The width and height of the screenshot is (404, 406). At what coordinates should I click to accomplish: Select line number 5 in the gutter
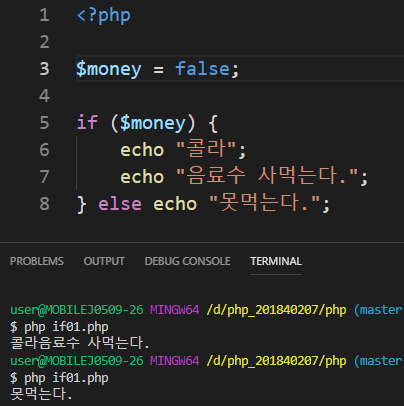pyautogui.click(x=44, y=123)
